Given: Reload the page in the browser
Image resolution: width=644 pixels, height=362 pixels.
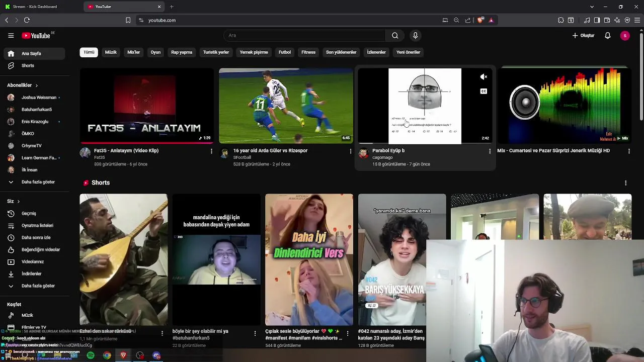Looking at the screenshot, I should [x=27, y=20].
